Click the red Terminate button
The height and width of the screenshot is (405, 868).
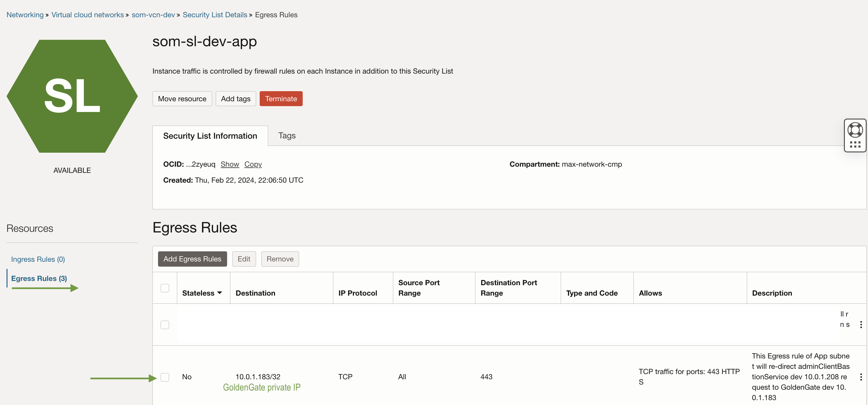point(281,99)
